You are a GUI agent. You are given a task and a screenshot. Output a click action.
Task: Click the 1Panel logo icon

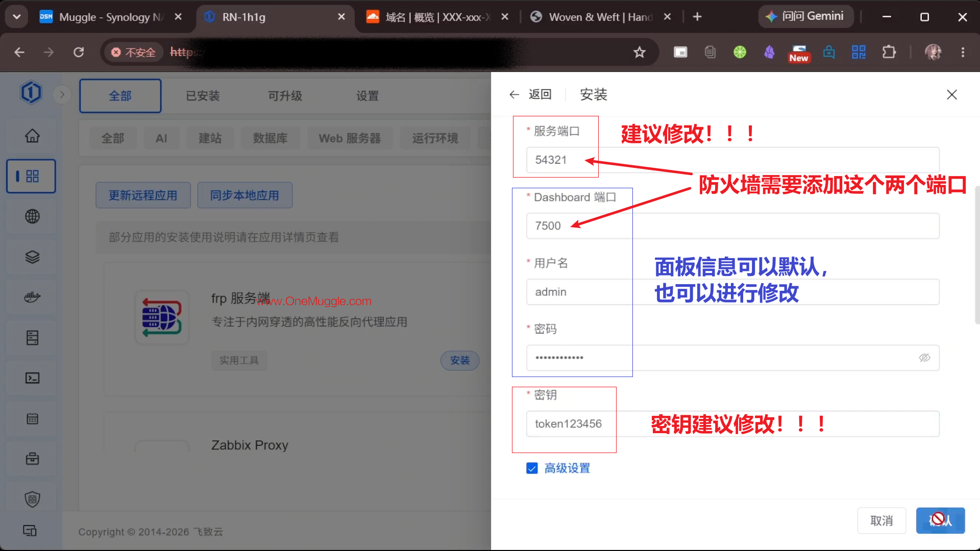click(x=31, y=93)
